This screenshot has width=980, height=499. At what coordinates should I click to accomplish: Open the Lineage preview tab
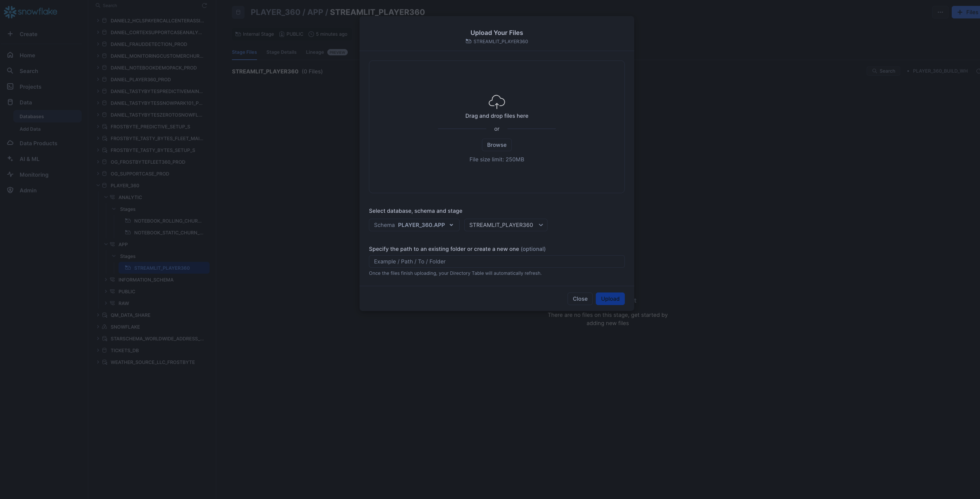[315, 52]
